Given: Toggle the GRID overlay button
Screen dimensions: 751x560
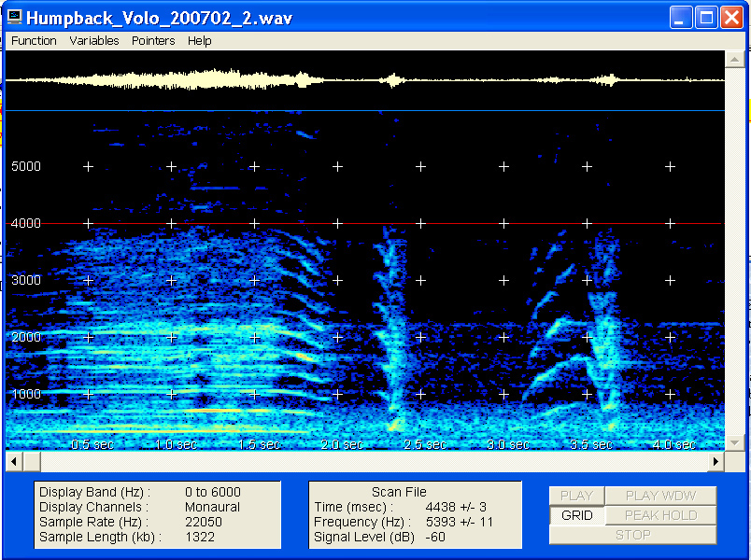Looking at the screenshot, I should point(576,515).
